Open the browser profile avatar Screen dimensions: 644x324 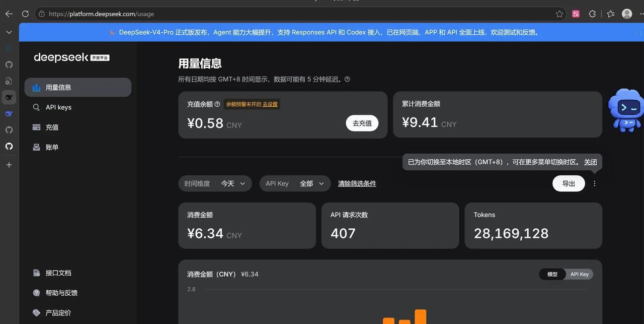pos(627,14)
